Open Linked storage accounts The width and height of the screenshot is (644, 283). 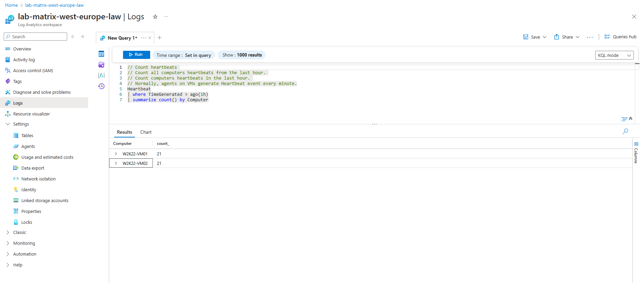point(44,200)
